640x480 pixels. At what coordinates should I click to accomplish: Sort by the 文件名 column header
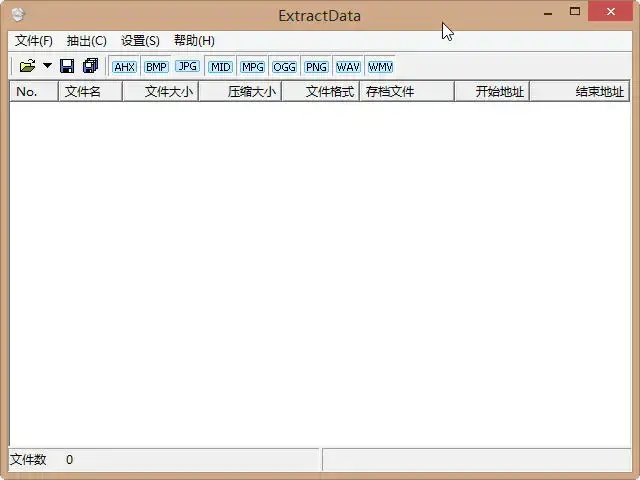pyautogui.click(x=91, y=91)
